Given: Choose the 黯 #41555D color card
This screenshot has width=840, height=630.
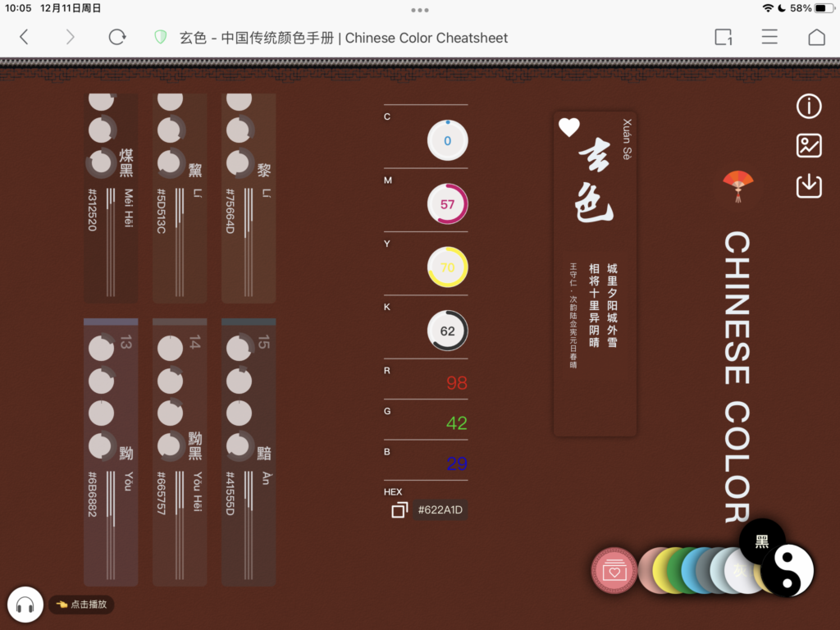Looking at the screenshot, I should point(249,452).
